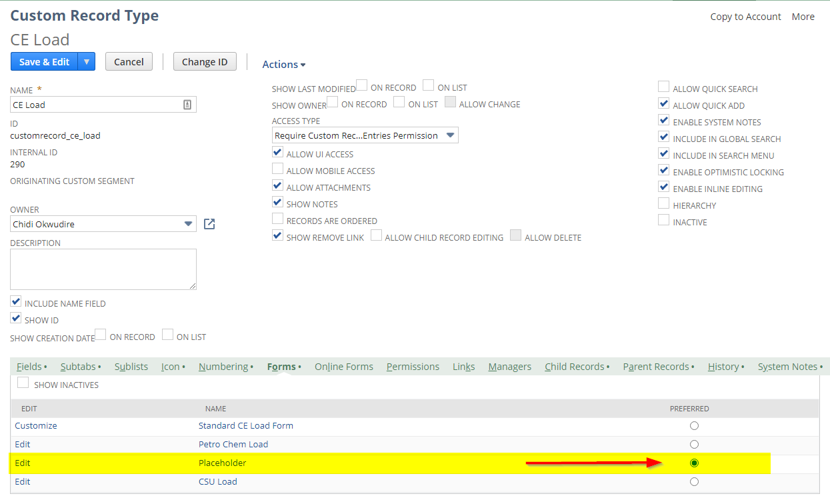The image size is (830, 504).
Task: Enable Allow Quick Search checkbox
Action: pos(664,87)
